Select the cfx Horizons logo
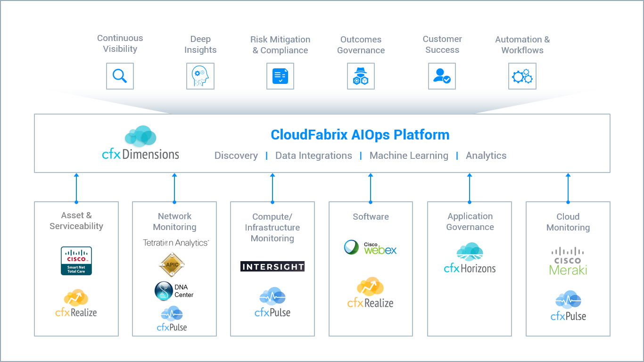 pos(470,258)
